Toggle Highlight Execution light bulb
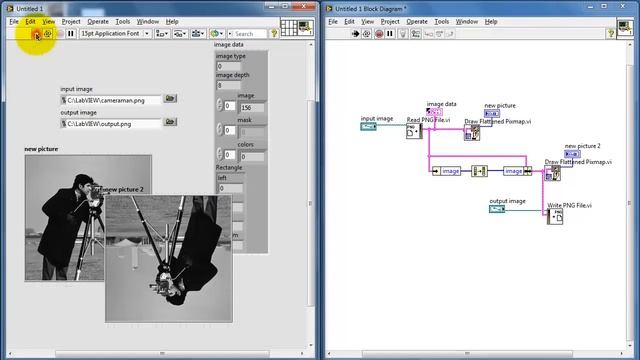This screenshot has height=360, width=640. (403, 34)
